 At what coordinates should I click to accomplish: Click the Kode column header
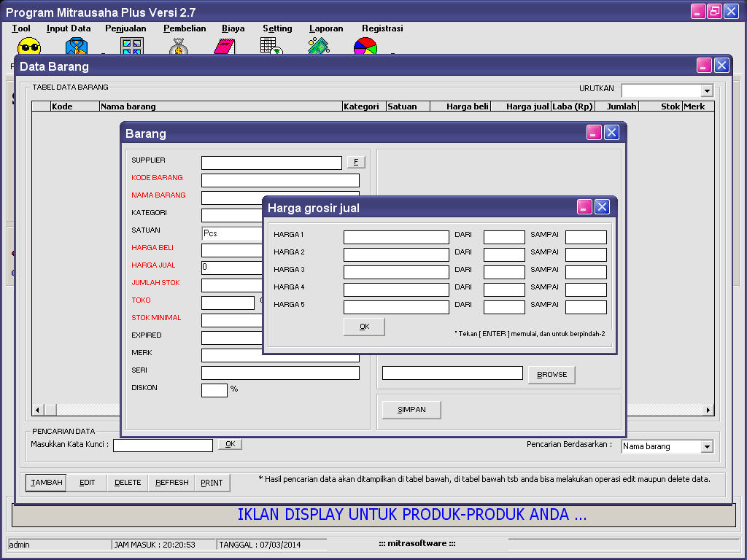click(x=75, y=106)
